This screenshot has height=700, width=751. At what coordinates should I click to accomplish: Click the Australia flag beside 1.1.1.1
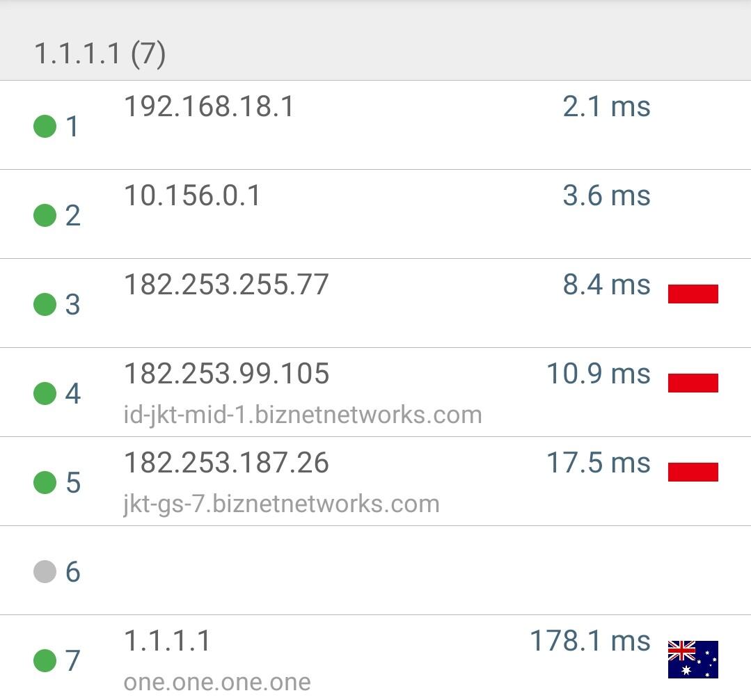(693, 659)
